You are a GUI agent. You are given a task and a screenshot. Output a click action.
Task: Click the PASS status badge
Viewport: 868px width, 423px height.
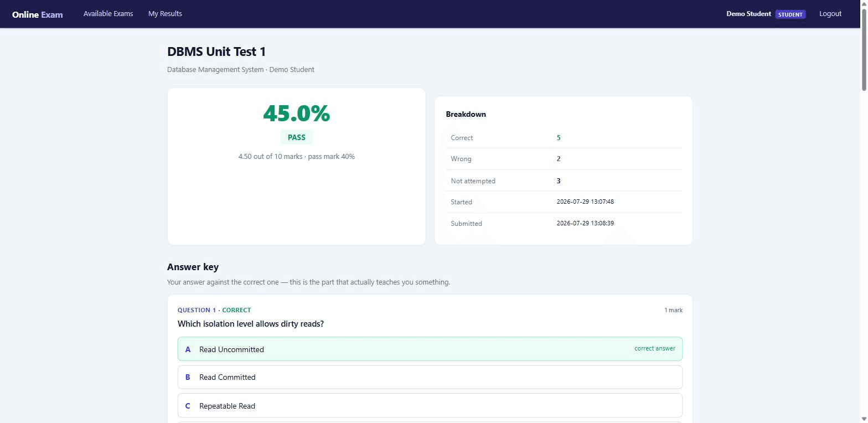coord(297,137)
